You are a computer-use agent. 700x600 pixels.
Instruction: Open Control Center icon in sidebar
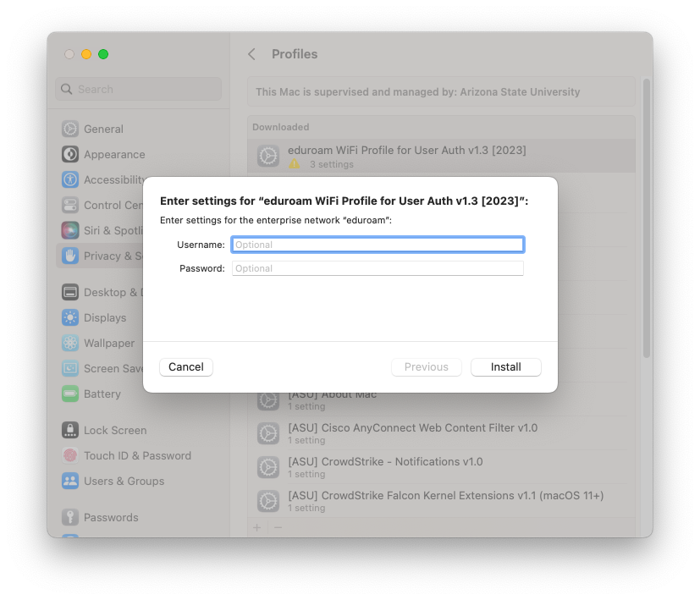pyautogui.click(x=70, y=206)
